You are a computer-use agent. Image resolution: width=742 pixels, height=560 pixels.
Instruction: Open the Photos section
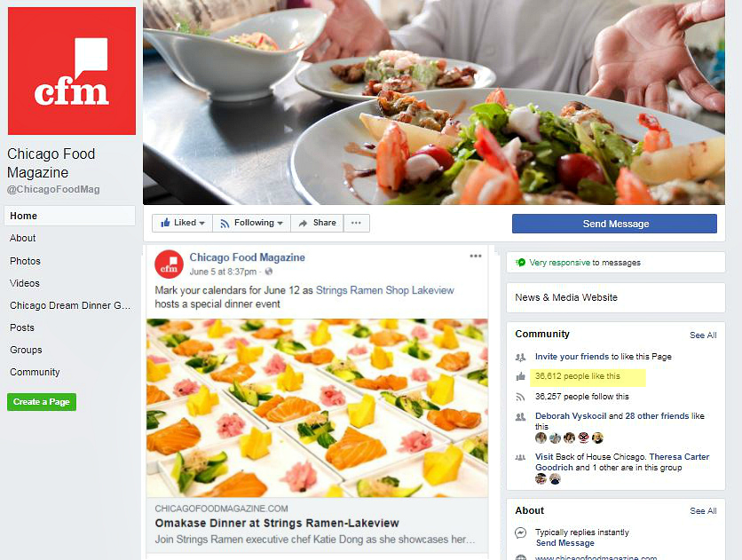25,261
